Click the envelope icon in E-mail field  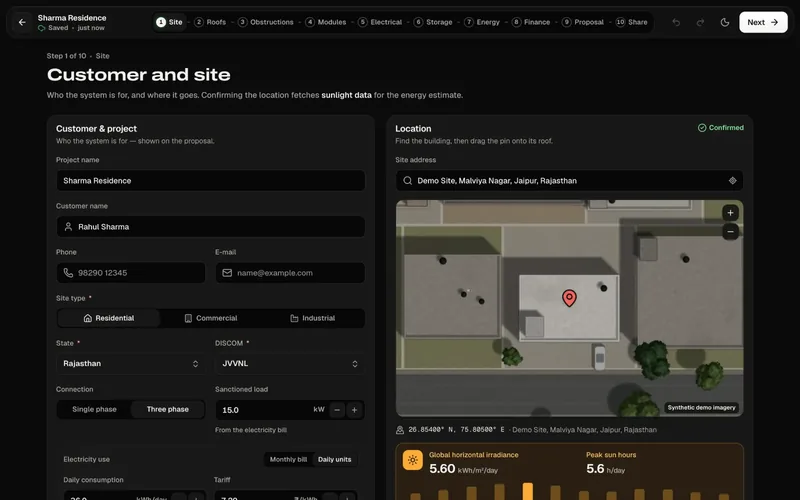(228, 273)
